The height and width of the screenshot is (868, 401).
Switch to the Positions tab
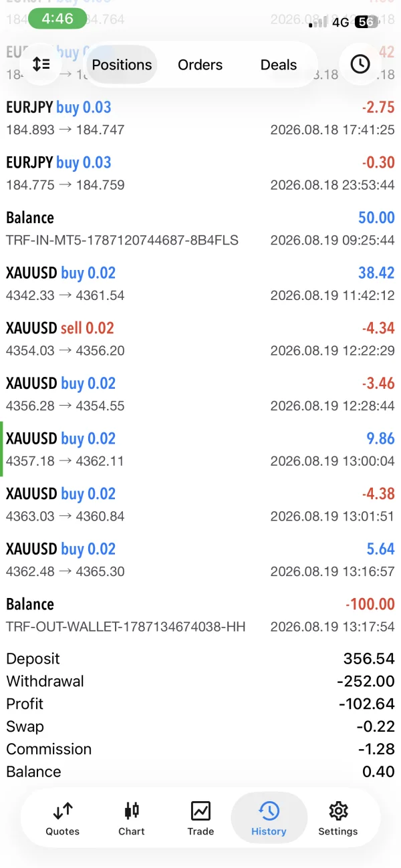pyautogui.click(x=122, y=65)
